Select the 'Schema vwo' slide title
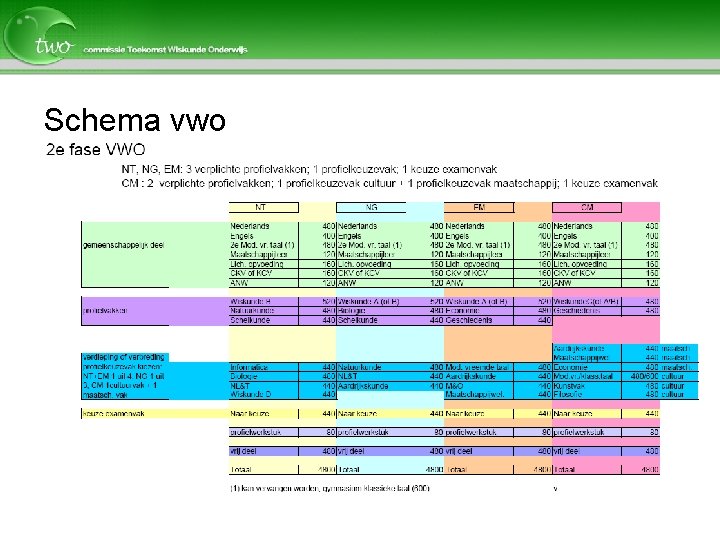720x540 pixels. (135, 120)
